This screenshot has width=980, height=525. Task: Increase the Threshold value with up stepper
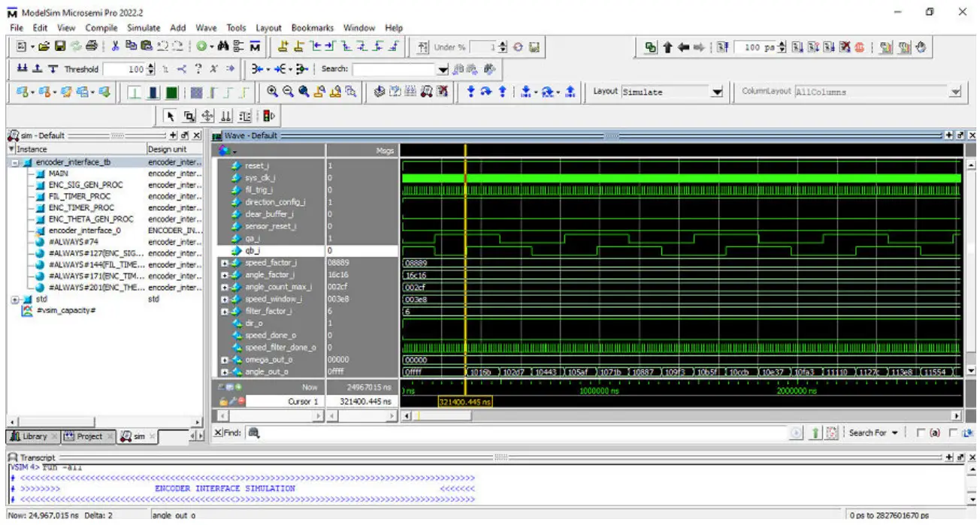click(x=152, y=66)
